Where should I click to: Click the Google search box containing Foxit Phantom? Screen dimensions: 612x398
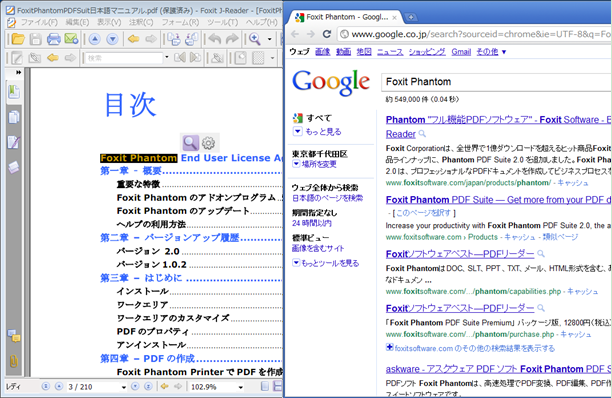(496, 82)
